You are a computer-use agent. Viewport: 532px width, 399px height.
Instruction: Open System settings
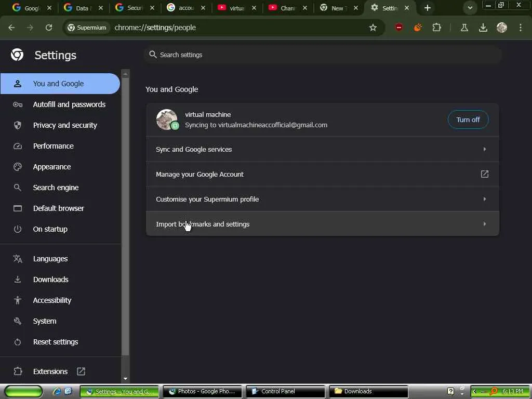click(60, 321)
